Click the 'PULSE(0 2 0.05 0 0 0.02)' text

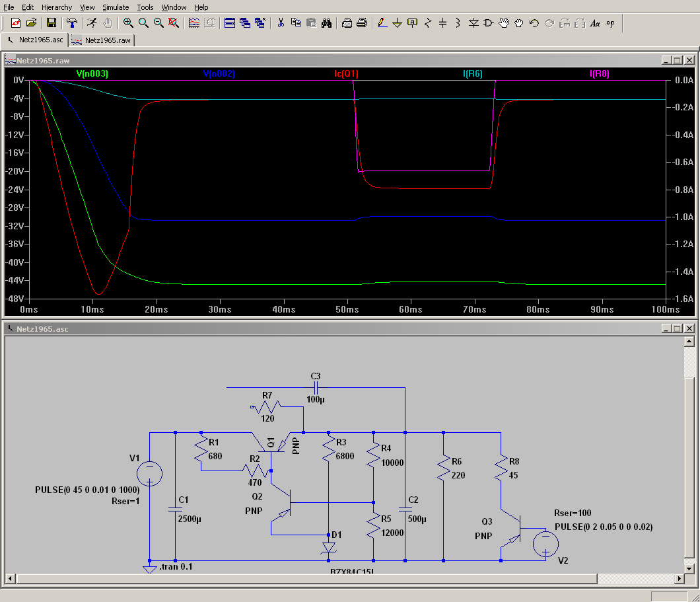pyautogui.click(x=604, y=527)
